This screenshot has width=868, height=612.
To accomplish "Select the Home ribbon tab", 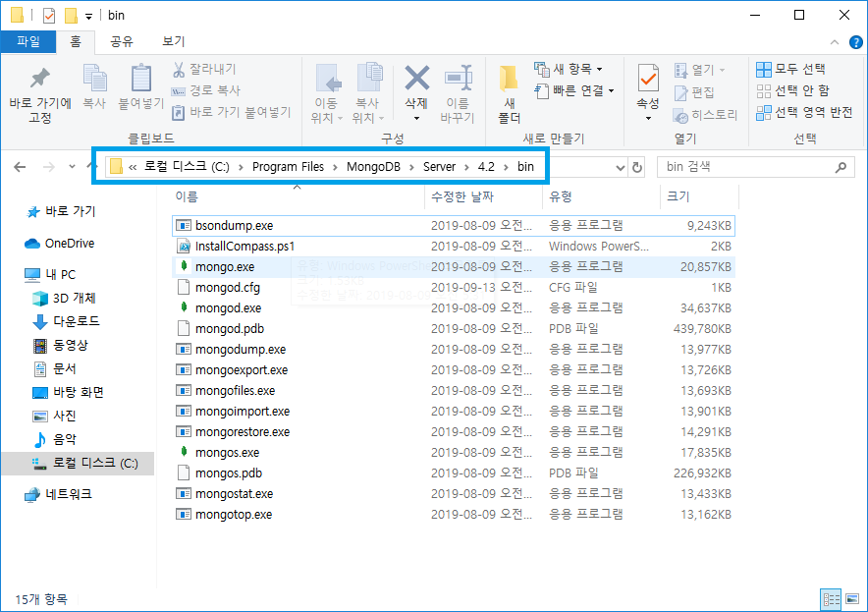I will click(76, 41).
